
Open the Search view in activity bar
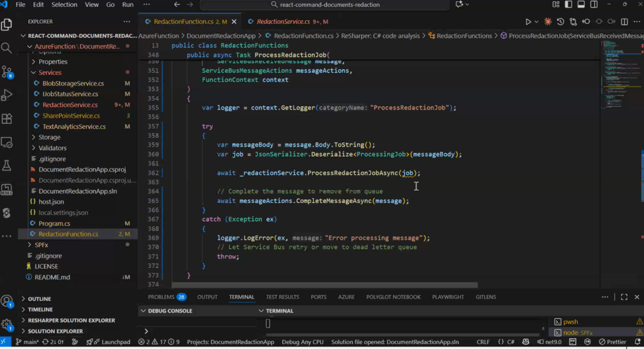pyautogui.click(x=7, y=48)
